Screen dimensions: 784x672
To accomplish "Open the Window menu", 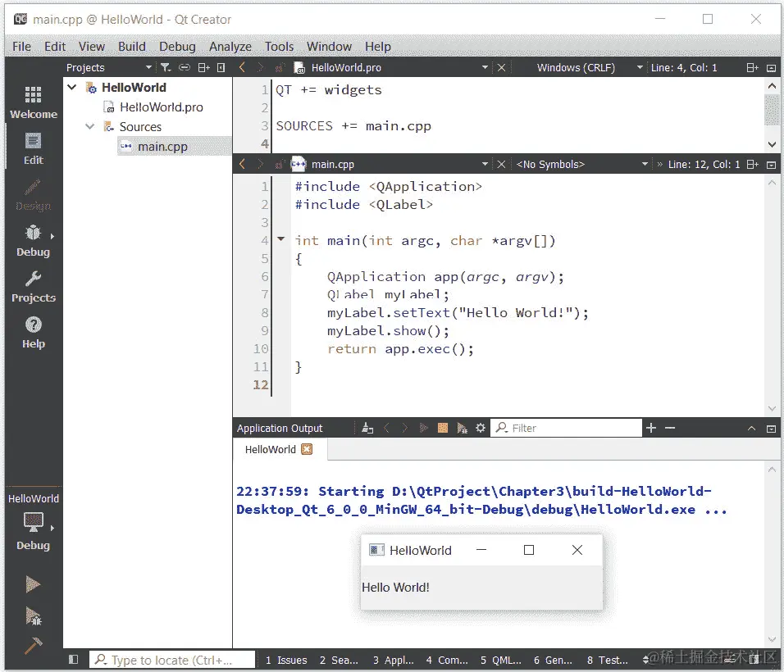I will click(x=329, y=47).
